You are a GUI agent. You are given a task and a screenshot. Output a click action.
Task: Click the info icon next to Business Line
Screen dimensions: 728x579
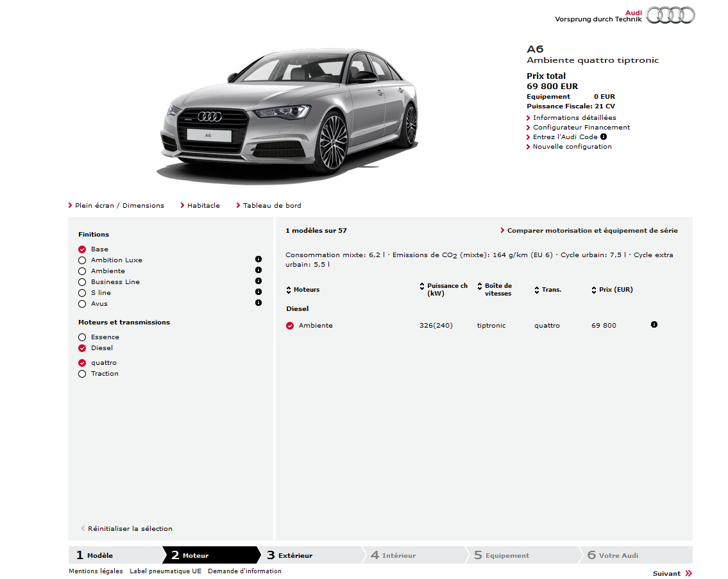258,281
